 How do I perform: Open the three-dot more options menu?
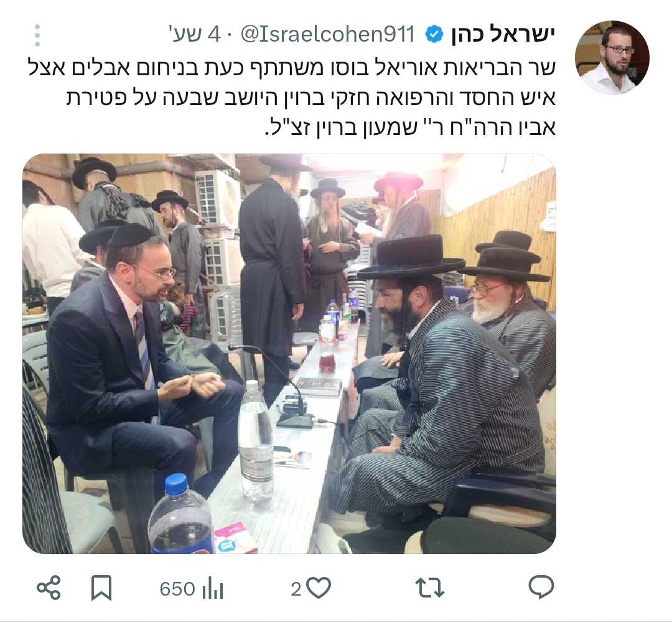(37, 35)
